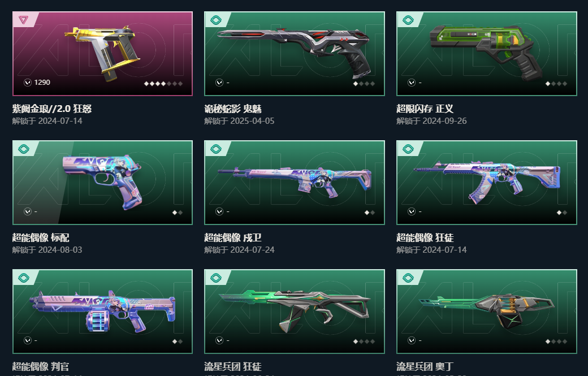Click the tier icon on 超能偶像 判官 card
Image resolution: width=588 pixels, height=376 pixels.
pyautogui.click(x=23, y=278)
